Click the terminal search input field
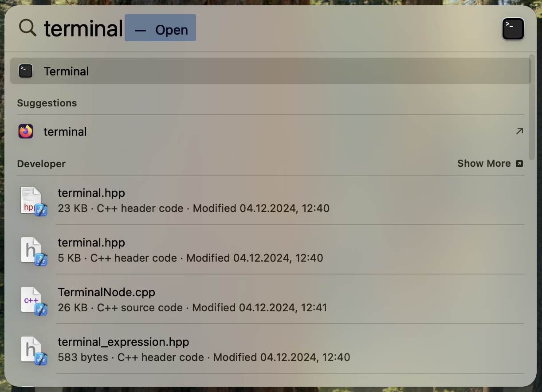This screenshot has width=542, height=392. [x=82, y=27]
